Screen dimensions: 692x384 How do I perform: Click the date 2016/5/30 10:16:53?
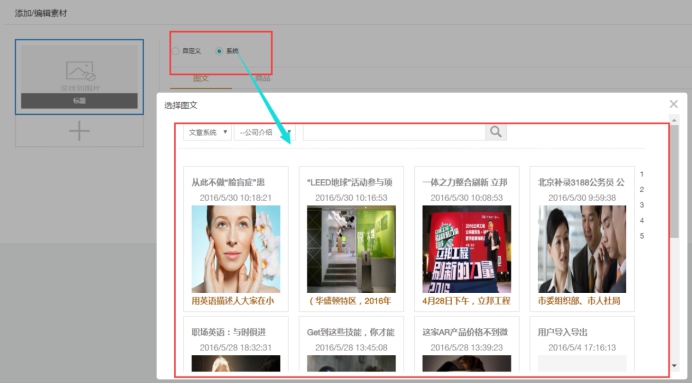351,198
